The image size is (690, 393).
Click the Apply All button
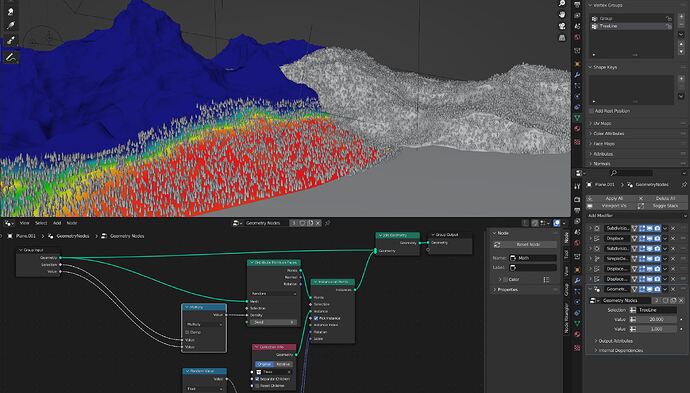tap(611, 198)
